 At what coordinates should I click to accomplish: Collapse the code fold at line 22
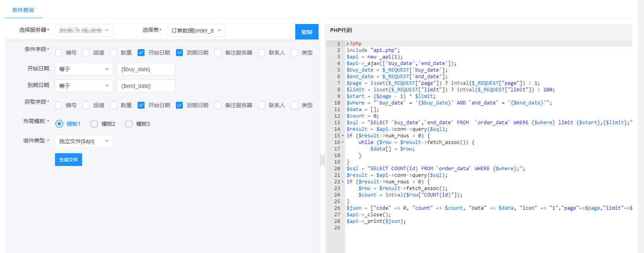343,182
